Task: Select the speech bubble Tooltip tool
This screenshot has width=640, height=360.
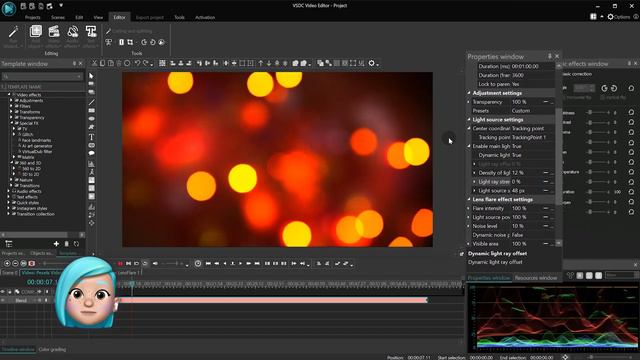Action: (x=91, y=153)
